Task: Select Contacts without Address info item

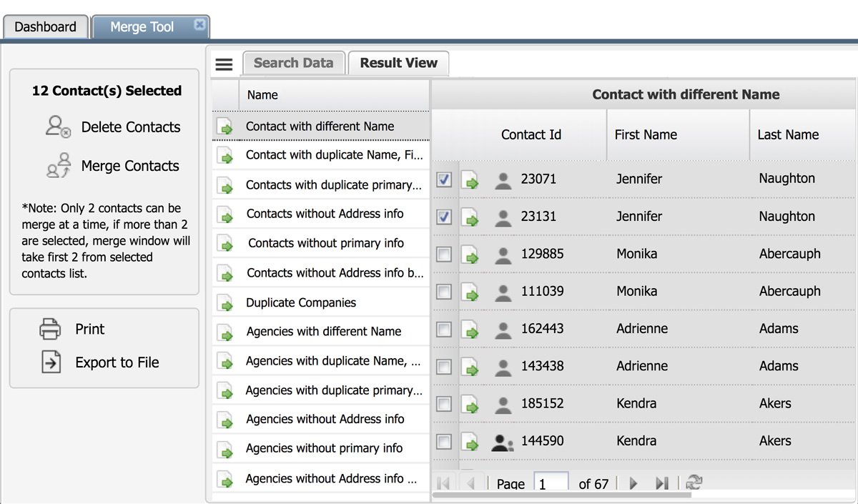Action: [325, 214]
